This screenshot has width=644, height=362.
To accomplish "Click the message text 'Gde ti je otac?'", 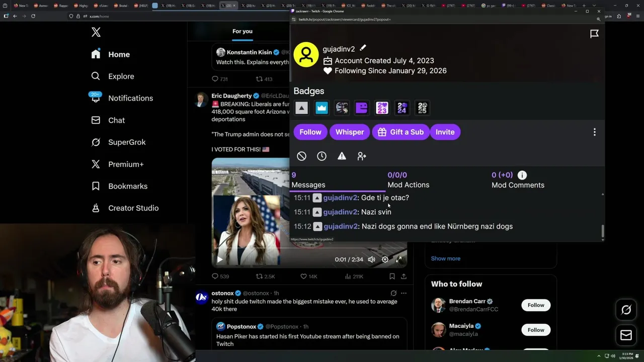I will point(385,198).
